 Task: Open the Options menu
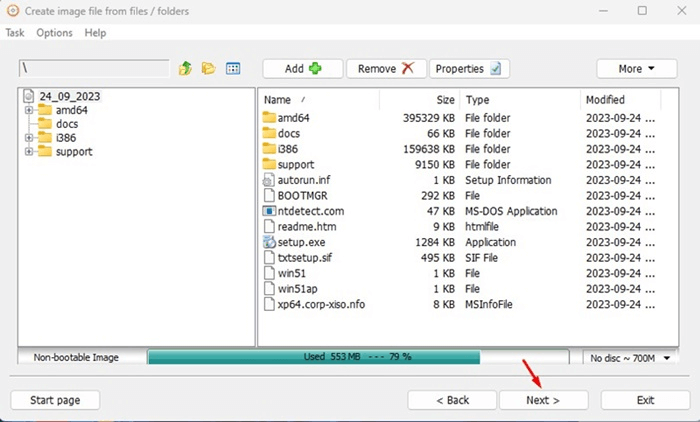pyautogui.click(x=54, y=33)
